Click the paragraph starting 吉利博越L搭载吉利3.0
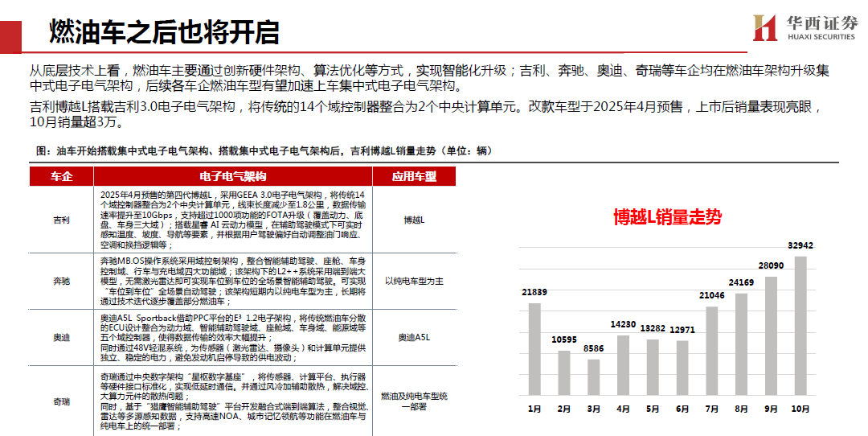The image size is (868, 436). (426, 114)
